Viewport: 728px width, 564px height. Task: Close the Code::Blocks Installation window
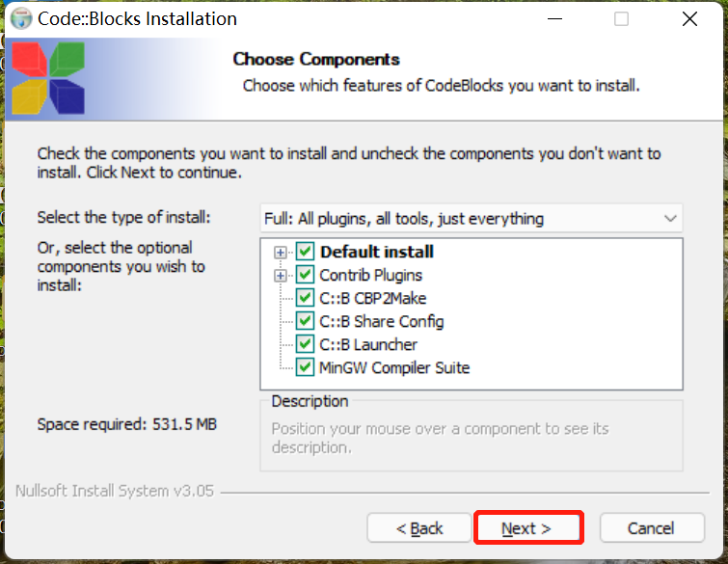point(688,18)
